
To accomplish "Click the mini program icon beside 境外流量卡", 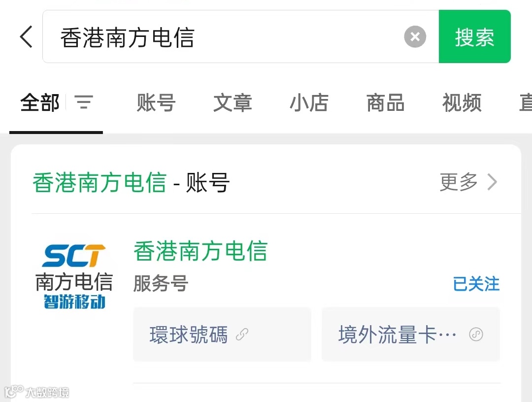I will click(x=476, y=335).
